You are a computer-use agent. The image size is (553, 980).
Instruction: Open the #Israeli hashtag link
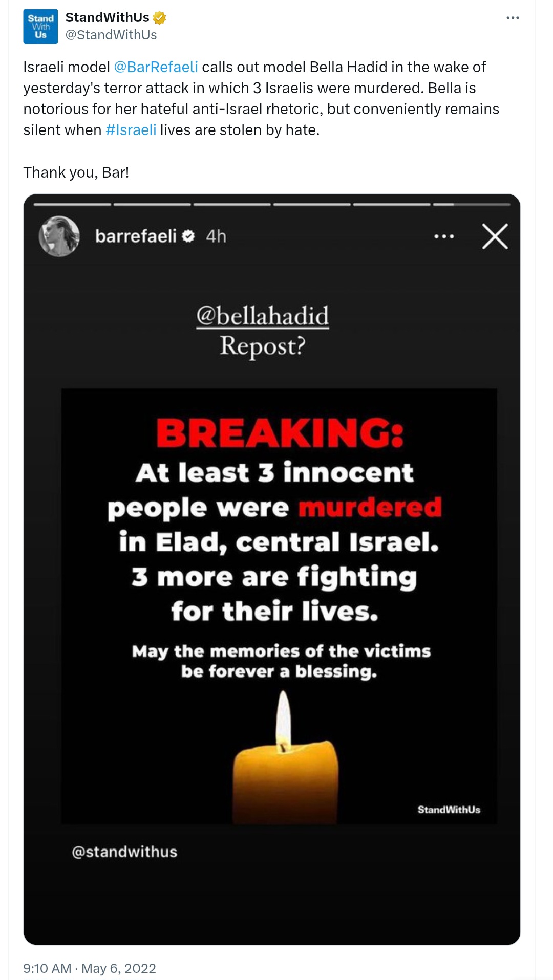tap(131, 130)
